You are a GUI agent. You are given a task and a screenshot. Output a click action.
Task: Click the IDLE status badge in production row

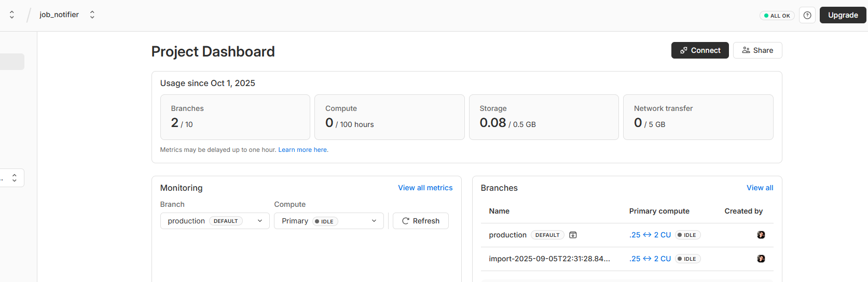pos(687,235)
